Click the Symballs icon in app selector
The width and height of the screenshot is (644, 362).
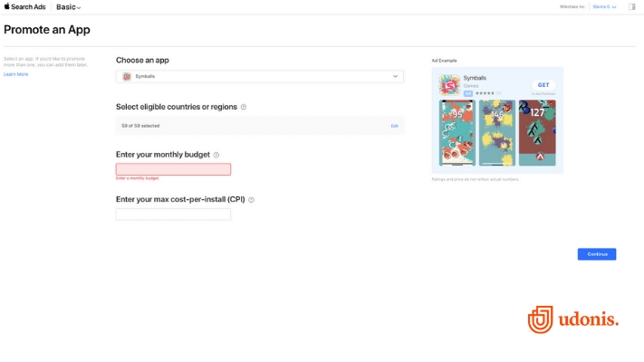pyautogui.click(x=127, y=76)
